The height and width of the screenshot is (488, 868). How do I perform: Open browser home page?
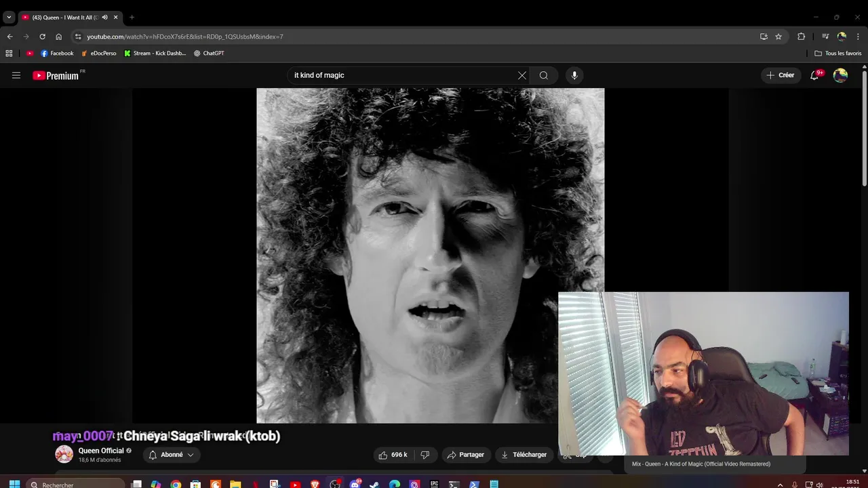click(58, 37)
